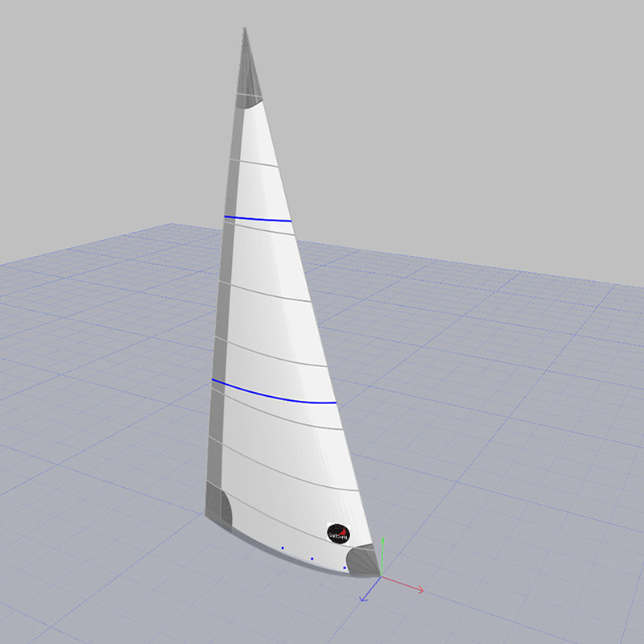Select the upper blue line across the sail
The width and height of the screenshot is (644, 644).
pos(258,219)
